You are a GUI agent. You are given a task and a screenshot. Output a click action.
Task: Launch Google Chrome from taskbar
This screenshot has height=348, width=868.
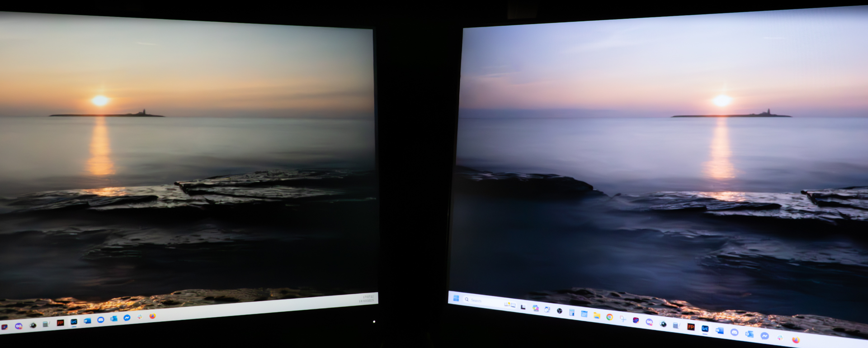point(610,317)
